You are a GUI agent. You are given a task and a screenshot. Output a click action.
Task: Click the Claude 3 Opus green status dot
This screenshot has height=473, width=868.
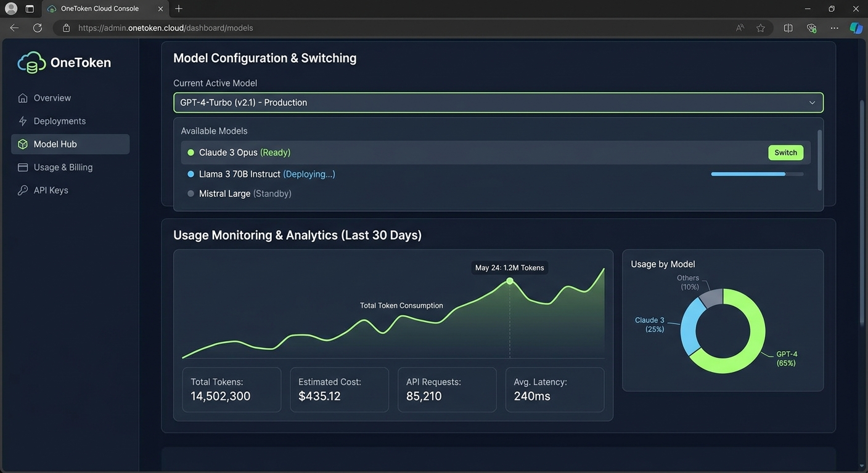click(x=190, y=153)
